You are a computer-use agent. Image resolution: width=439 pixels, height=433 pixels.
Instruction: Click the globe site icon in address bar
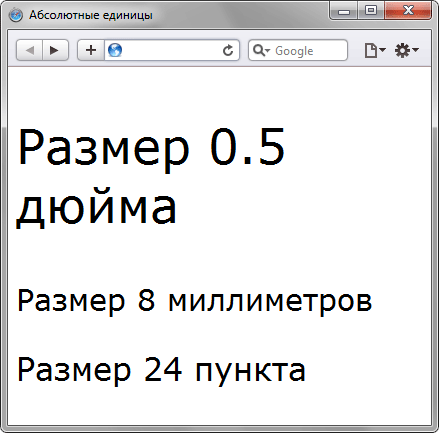pyautogui.click(x=115, y=50)
